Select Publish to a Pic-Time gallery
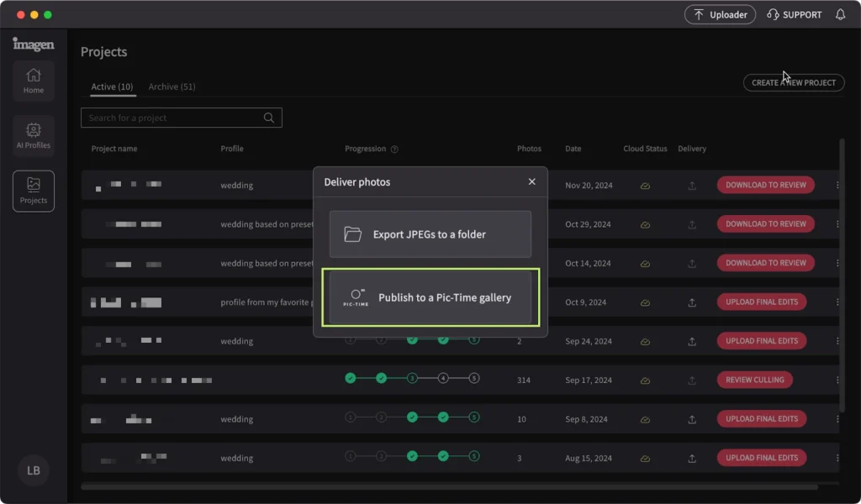Screen dimensions: 861x504 (x=430, y=297)
